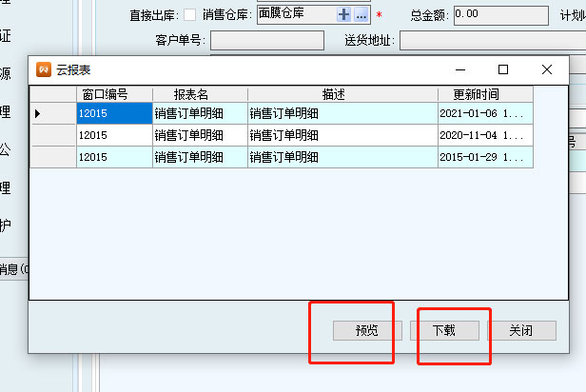The image size is (586, 392).
Task: Click the 下载 button
Action: [x=444, y=330]
